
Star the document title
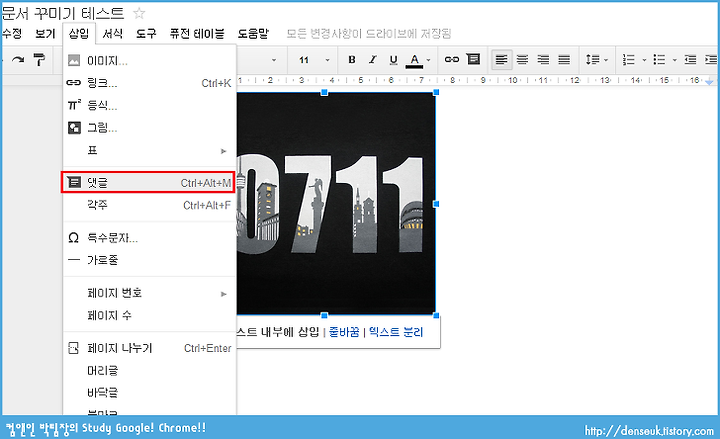[139, 13]
